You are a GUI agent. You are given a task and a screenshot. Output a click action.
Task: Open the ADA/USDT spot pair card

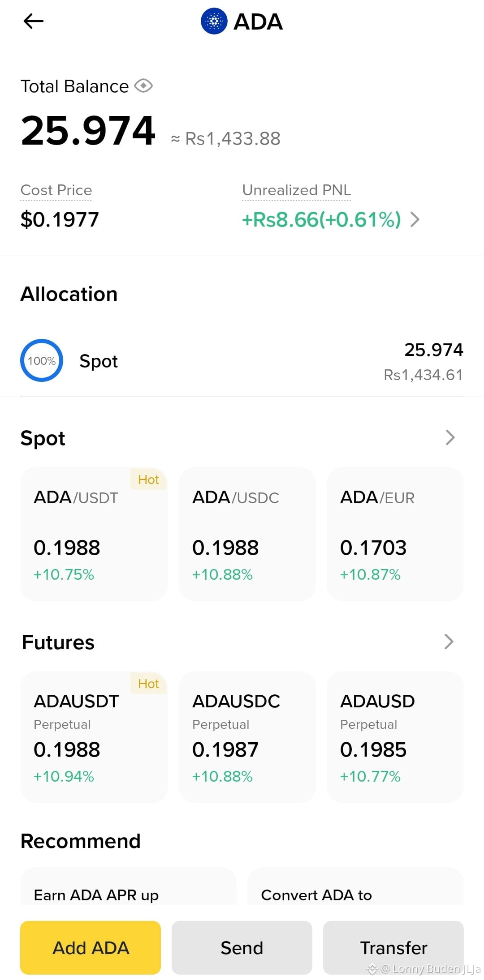tap(94, 534)
